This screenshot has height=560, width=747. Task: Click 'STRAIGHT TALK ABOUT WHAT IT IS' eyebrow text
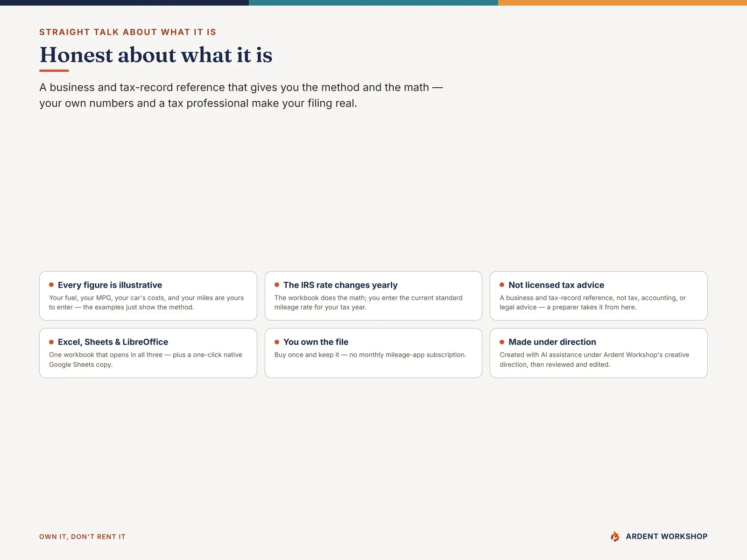coord(127,32)
